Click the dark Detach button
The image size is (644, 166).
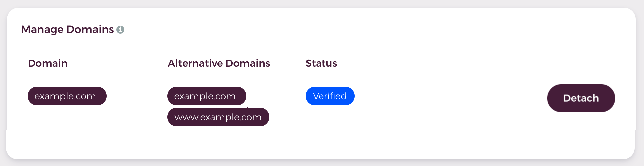(581, 98)
